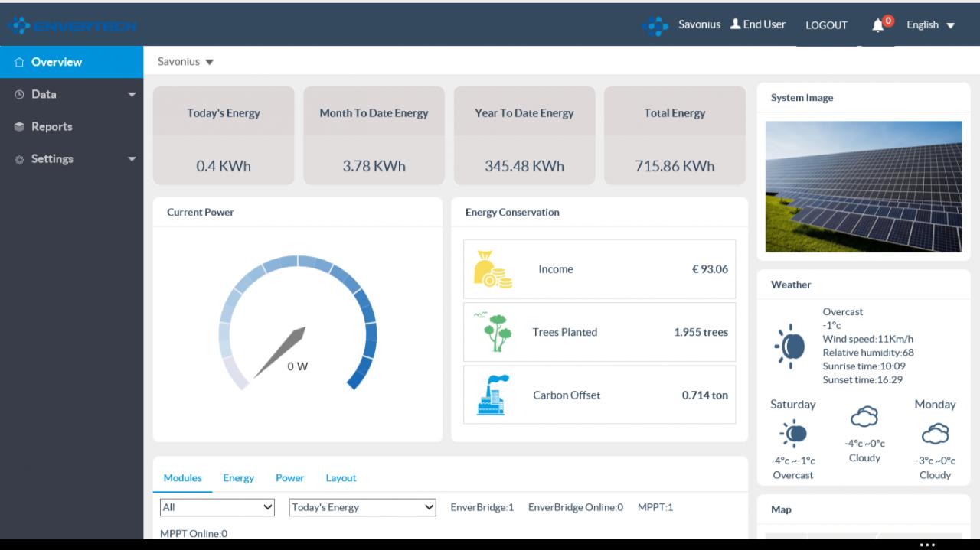The height and width of the screenshot is (550, 980).
Task: Click the station logo beside Savonius in header
Action: (657, 25)
